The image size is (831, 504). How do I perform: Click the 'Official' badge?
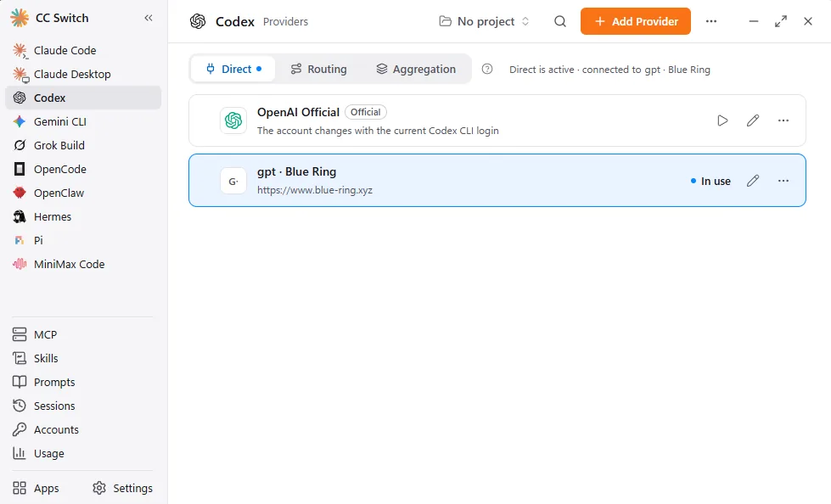[x=366, y=112]
